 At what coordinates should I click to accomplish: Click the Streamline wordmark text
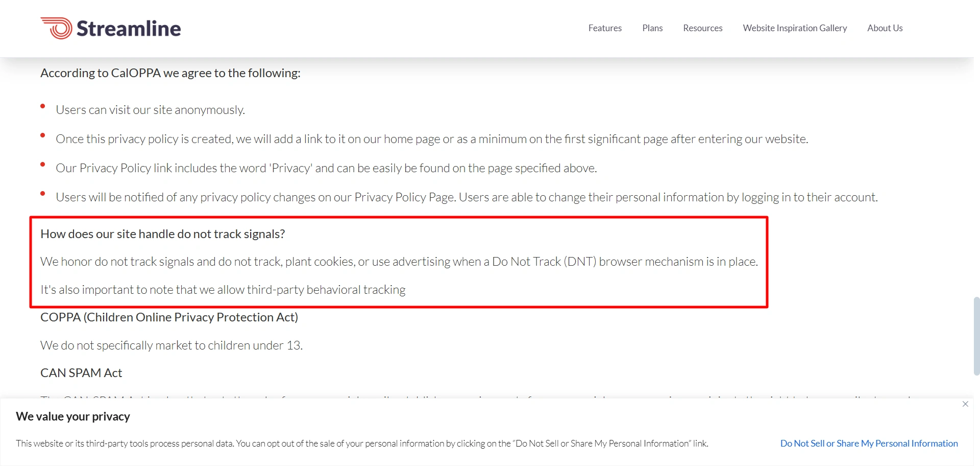pos(129,29)
